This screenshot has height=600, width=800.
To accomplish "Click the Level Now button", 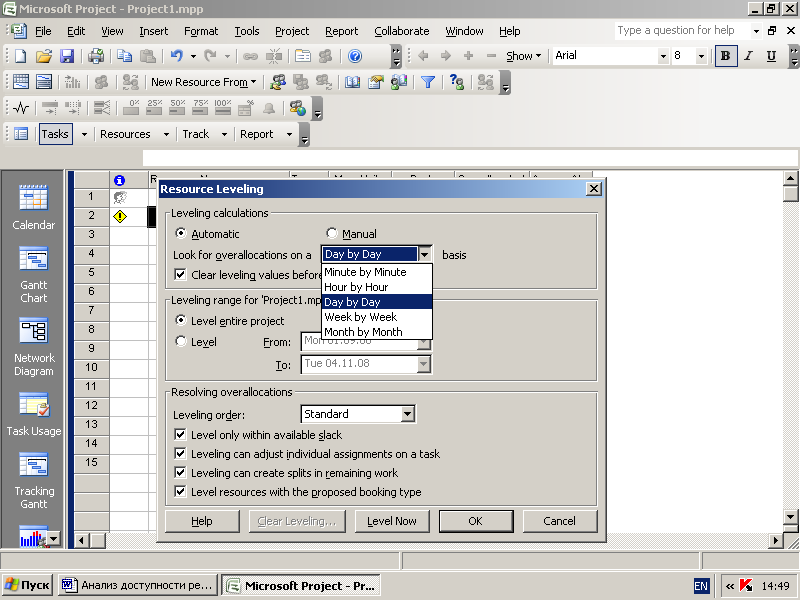I will [x=392, y=521].
